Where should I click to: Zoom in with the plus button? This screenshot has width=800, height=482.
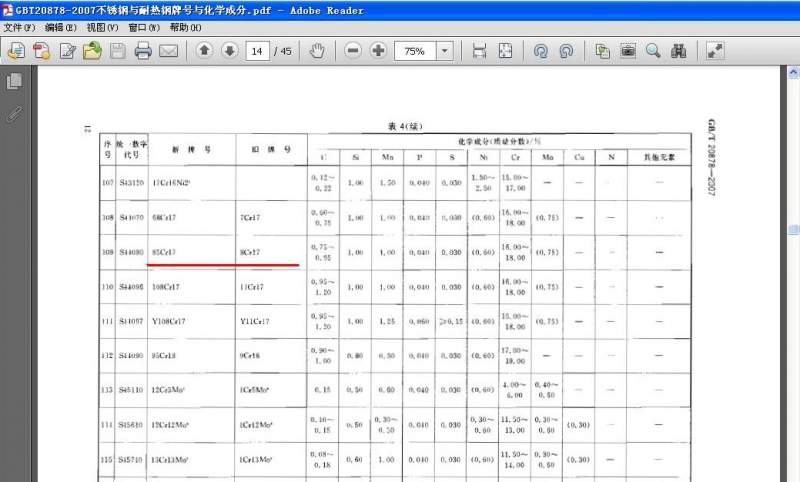point(378,50)
